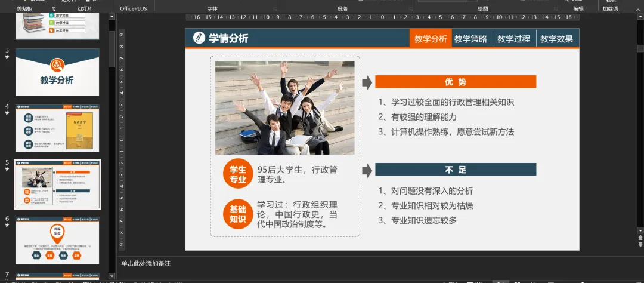Click the pencil icon beside 学情分析 title
The image size is (644, 283).
pyautogui.click(x=199, y=38)
